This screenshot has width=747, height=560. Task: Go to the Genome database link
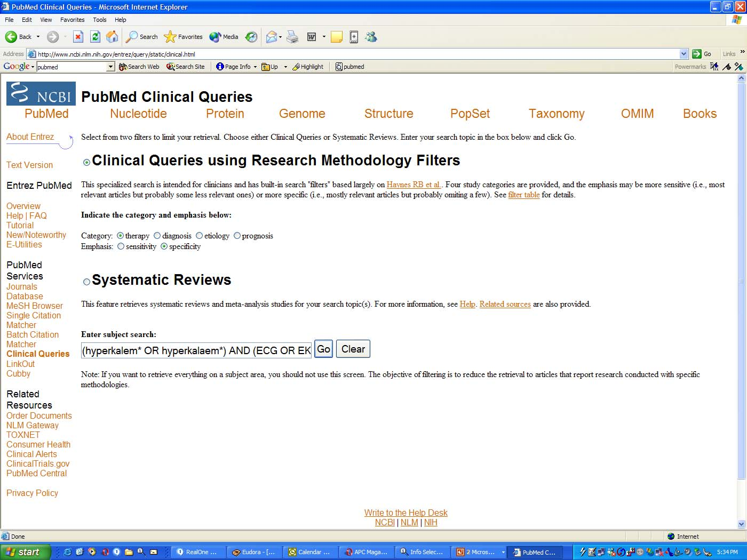pyautogui.click(x=302, y=114)
